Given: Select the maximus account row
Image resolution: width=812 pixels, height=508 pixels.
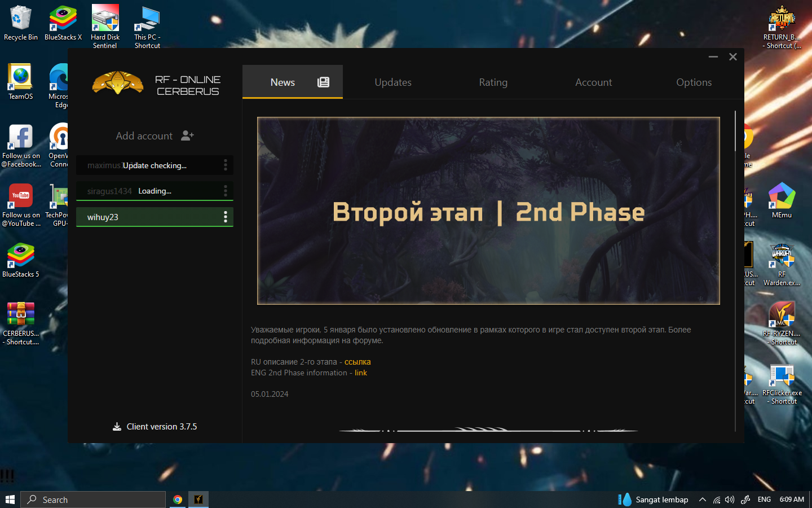Looking at the screenshot, I should [155, 165].
